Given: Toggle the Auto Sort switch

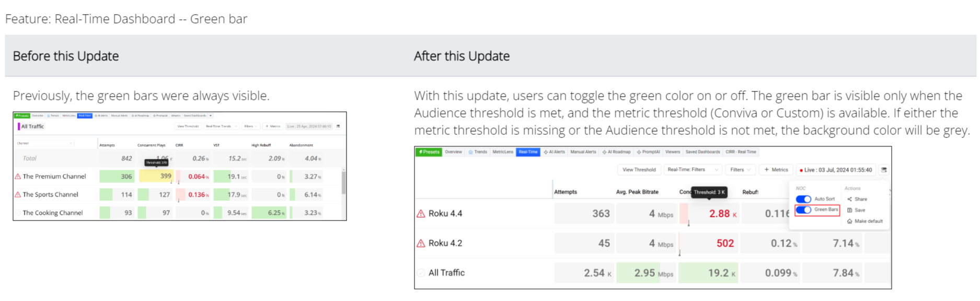Looking at the screenshot, I should click(803, 199).
